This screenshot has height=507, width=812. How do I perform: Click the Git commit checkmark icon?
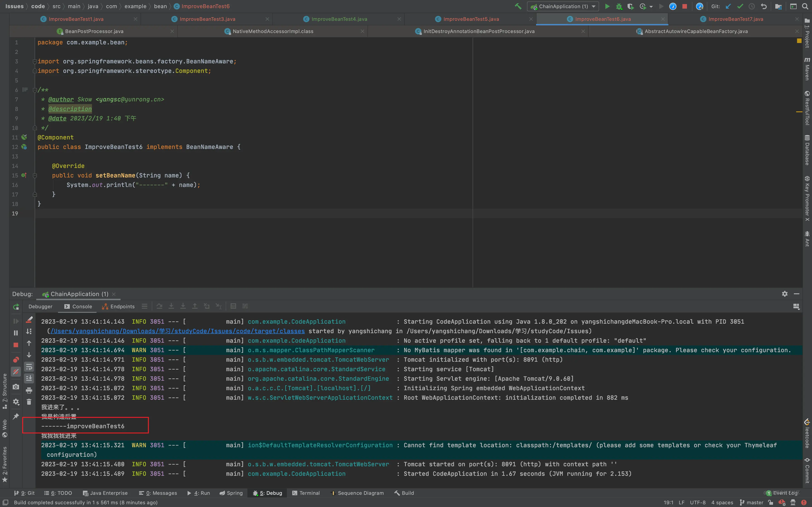[x=740, y=6]
